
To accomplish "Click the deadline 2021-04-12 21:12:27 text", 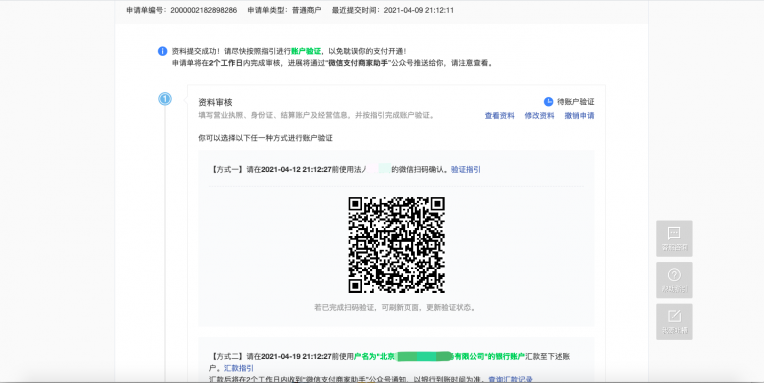I will point(296,170).
